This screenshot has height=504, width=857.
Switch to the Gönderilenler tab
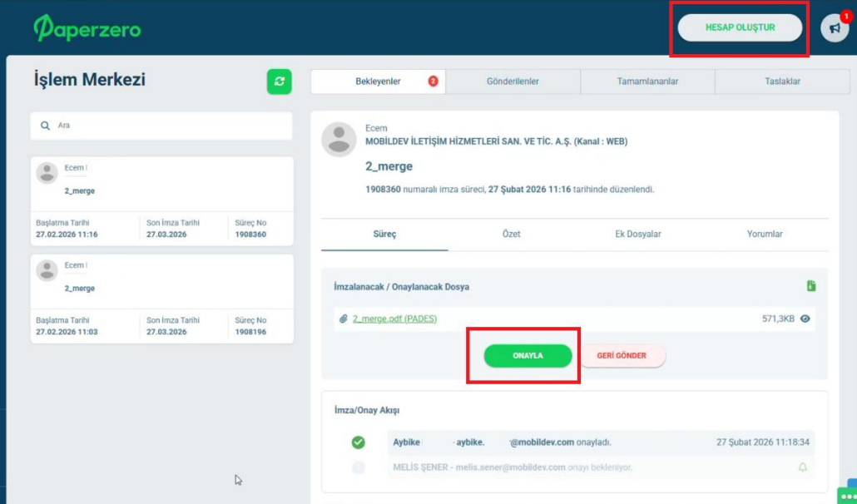pos(513,82)
